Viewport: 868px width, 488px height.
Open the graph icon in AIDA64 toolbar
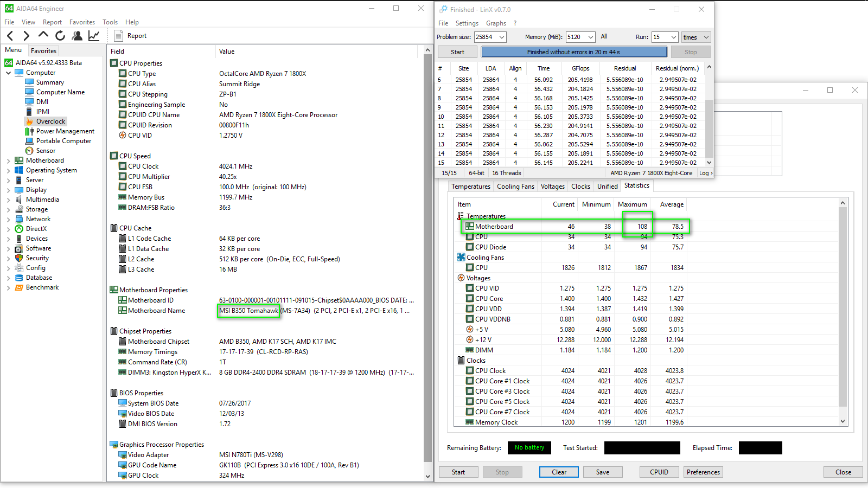pos(94,36)
